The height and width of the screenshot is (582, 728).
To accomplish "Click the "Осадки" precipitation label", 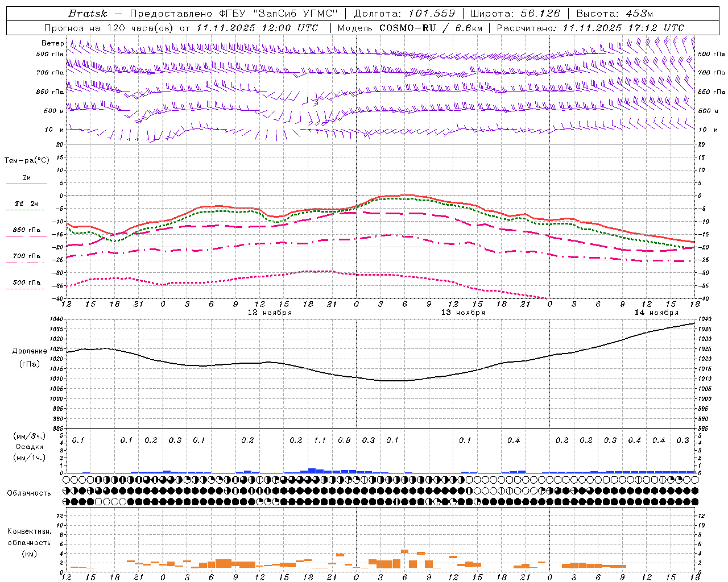I will [29, 447].
